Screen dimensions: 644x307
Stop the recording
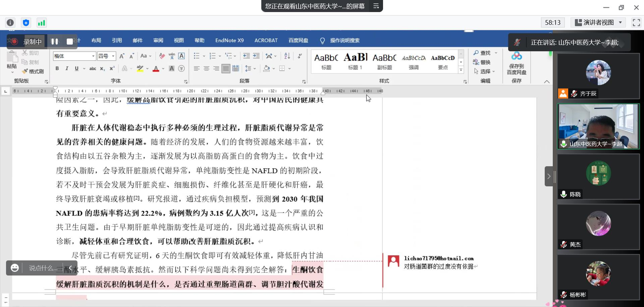[70, 42]
